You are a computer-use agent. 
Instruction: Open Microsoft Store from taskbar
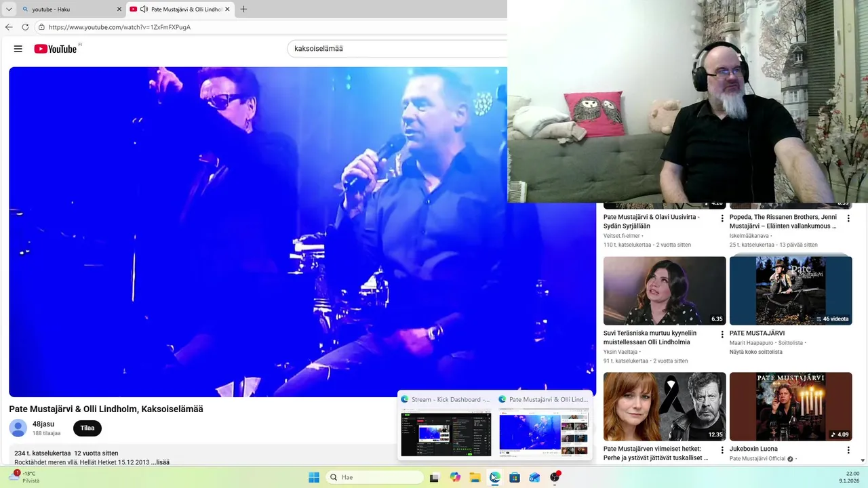click(515, 477)
